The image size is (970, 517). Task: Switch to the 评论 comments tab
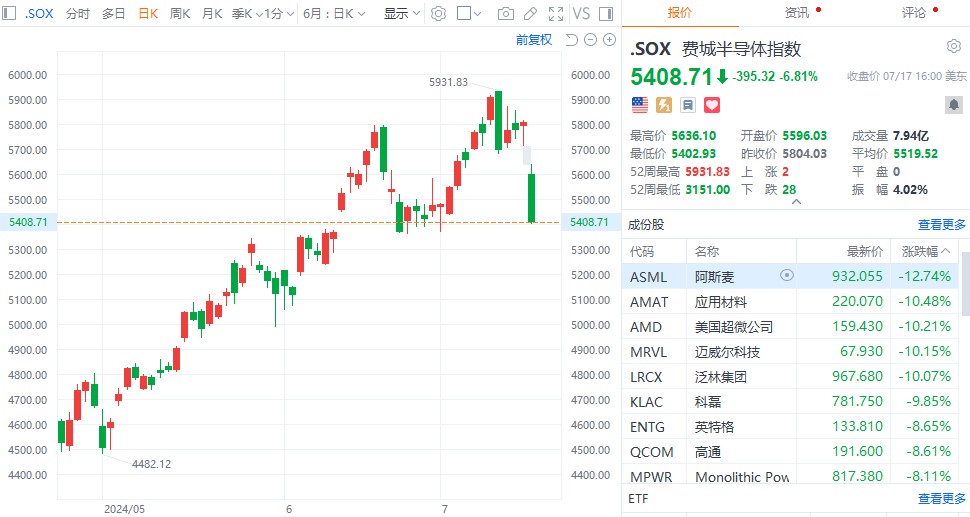[914, 13]
